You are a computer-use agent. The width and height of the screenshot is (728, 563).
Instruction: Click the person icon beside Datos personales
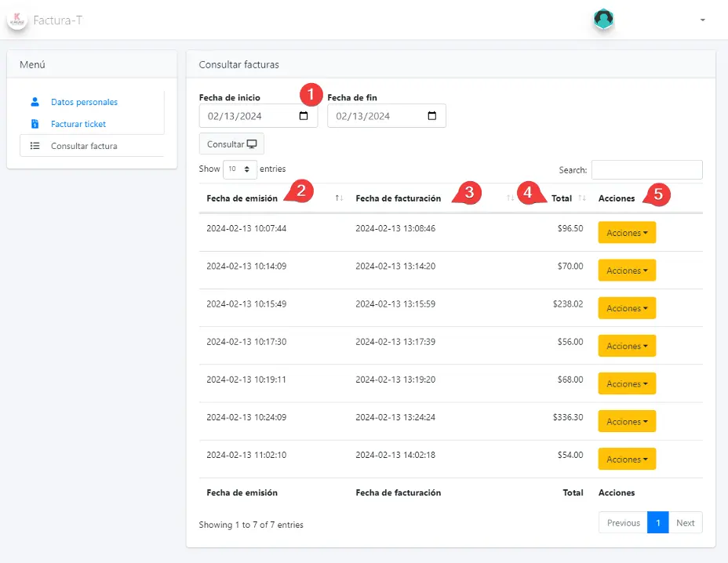tap(35, 102)
